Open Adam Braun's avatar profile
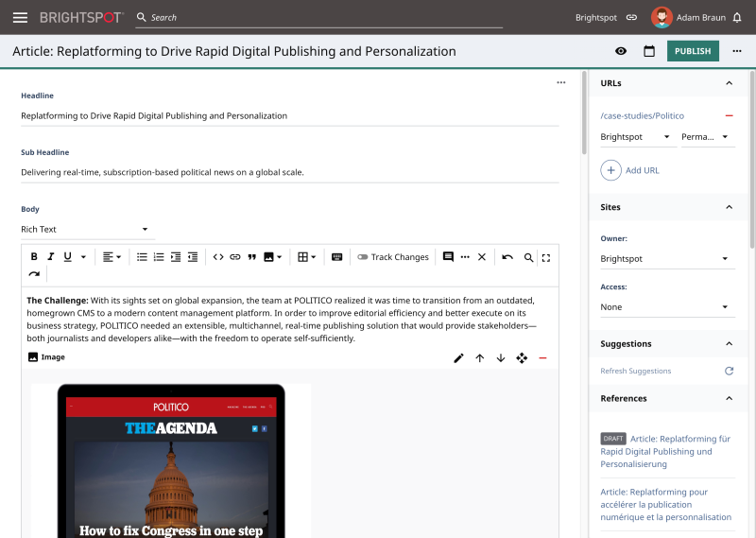Viewport: 756px width, 538px height. 661,17
